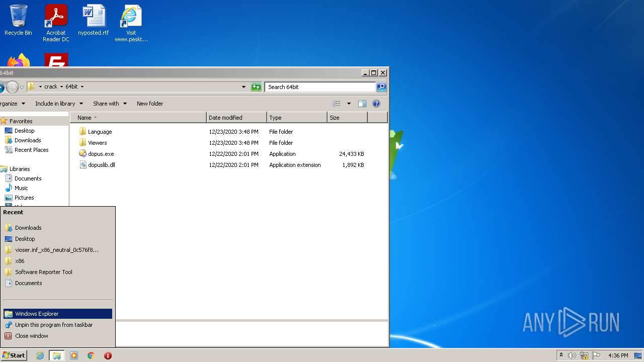Open Windows Media Player from taskbar

pyautogui.click(x=74, y=355)
